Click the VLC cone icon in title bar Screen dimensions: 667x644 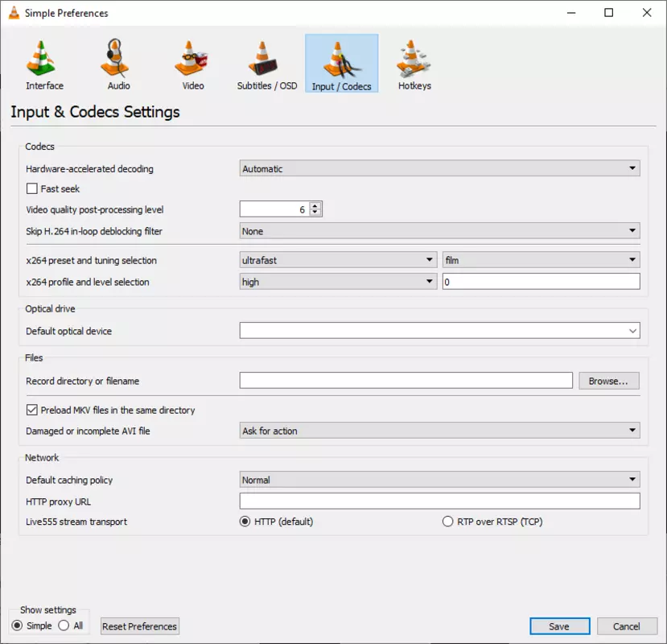pyautogui.click(x=14, y=13)
